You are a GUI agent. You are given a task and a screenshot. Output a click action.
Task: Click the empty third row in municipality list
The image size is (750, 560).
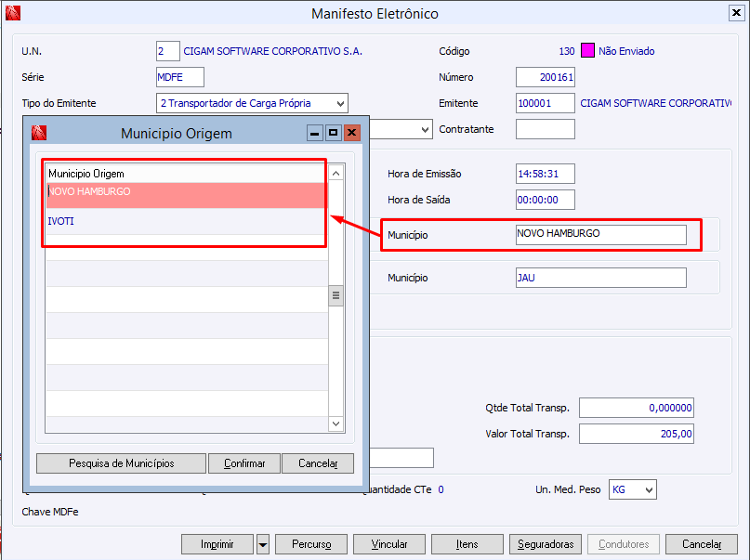pyautogui.click(x=187, y=248)
